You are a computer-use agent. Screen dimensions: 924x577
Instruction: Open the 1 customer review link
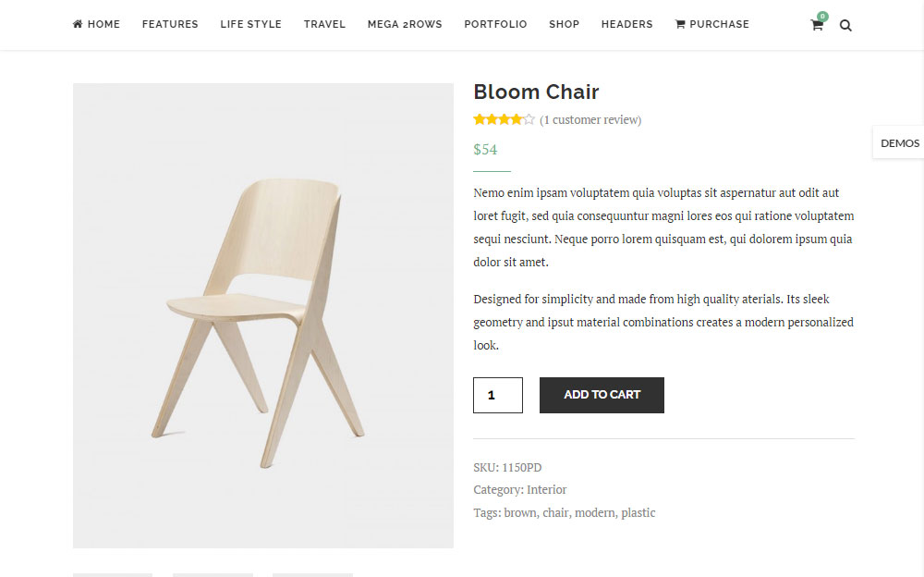tap(590, 119)
